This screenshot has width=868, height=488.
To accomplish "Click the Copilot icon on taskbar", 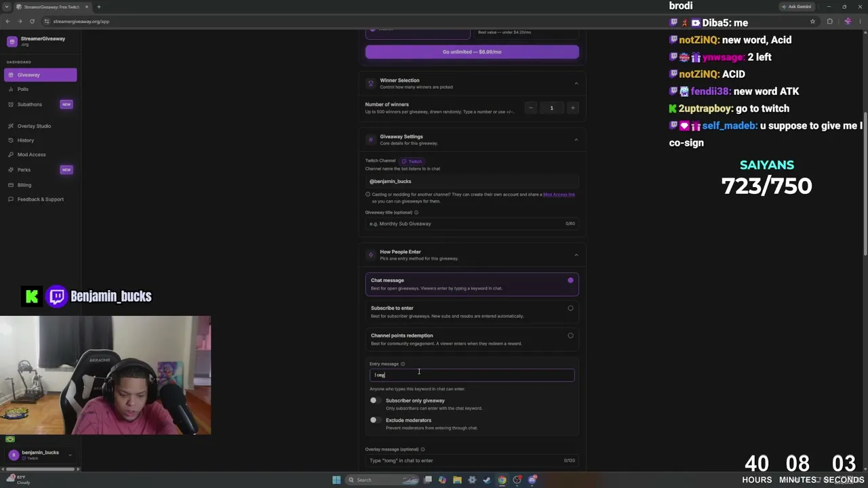I will point(442,480).
